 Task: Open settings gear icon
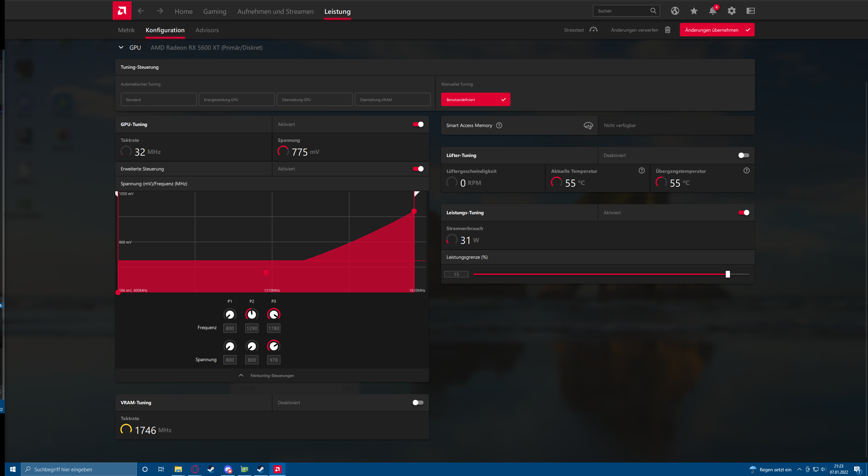[731, 11]
